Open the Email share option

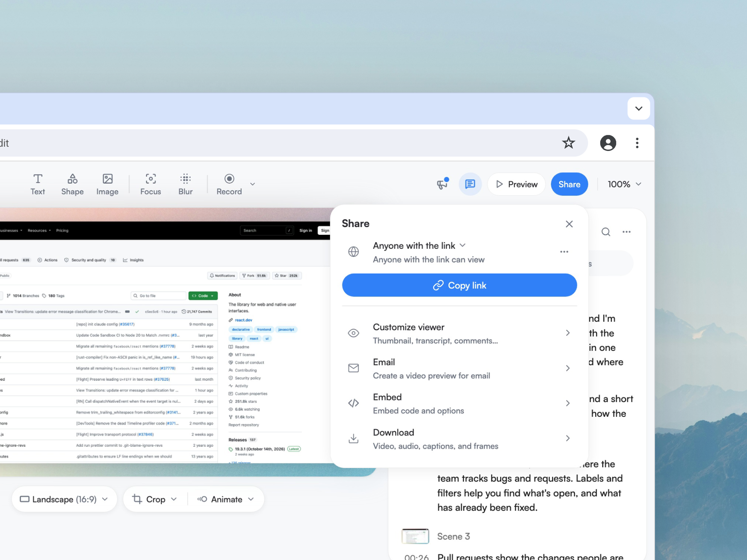tap(459, 368)
